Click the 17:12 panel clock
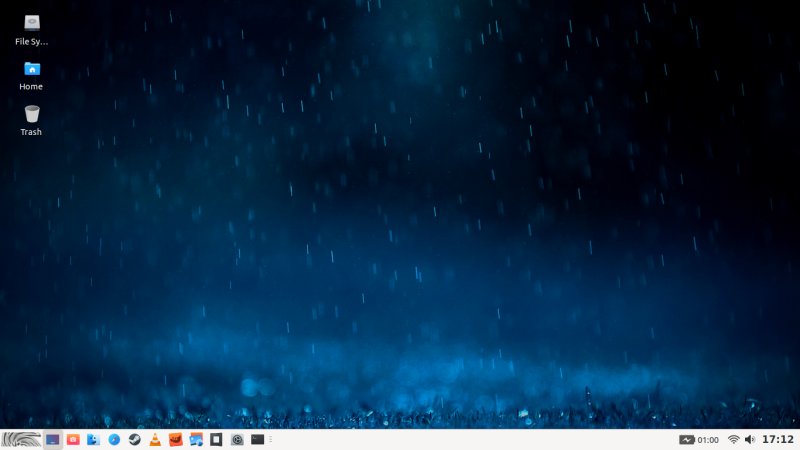 tap(778, 439)
